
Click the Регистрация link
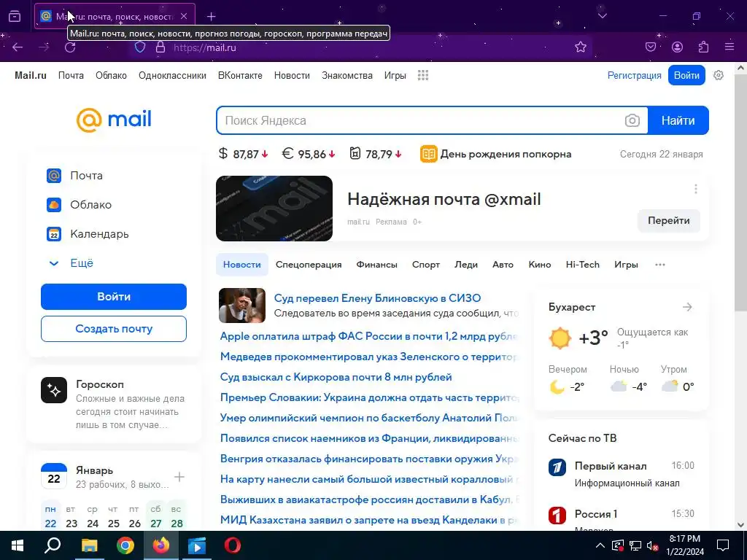tap(634, 75)
